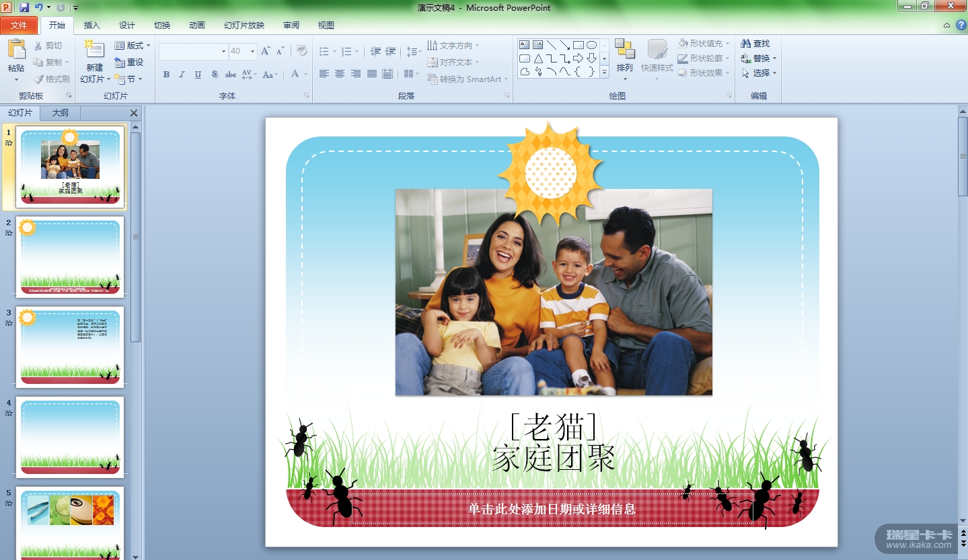This screenshot has height=560, width=968.
Task: Toggle Strikethrough formatting
Action: click(231, 75)
